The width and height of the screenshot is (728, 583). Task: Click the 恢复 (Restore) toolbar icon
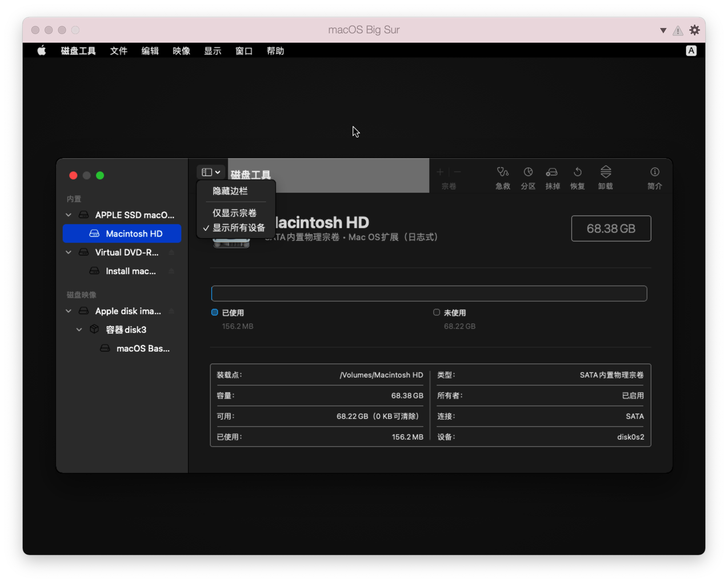(x=577, y=177)
